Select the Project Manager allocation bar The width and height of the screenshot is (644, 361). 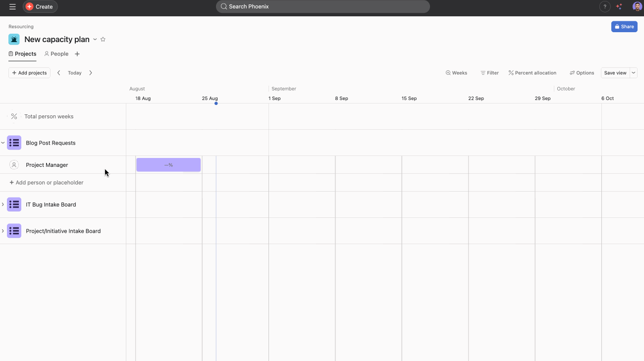point(168,165)
